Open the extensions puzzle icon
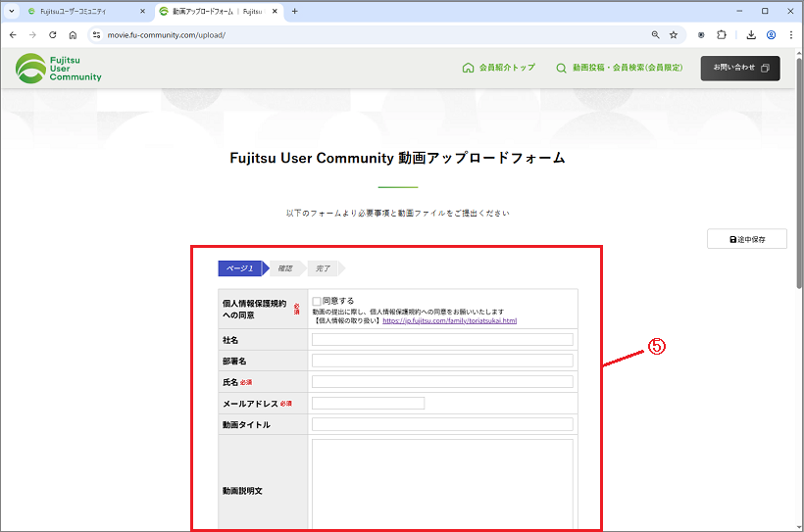 point(722,35)
